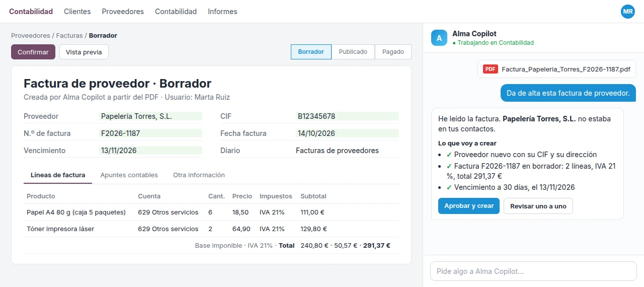Click the account cell in Papel A4 row
Viewport: 644px width, 287px height.
[x=168, y=212]
